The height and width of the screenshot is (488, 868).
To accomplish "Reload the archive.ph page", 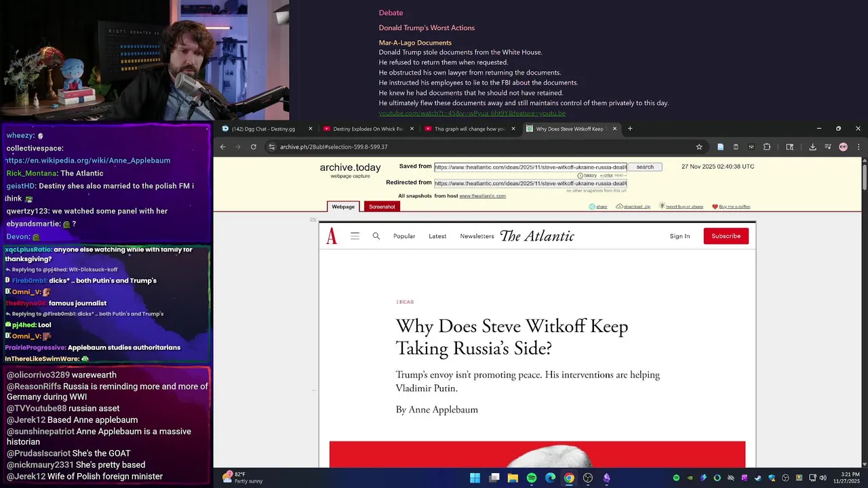I will pos(254,146).
